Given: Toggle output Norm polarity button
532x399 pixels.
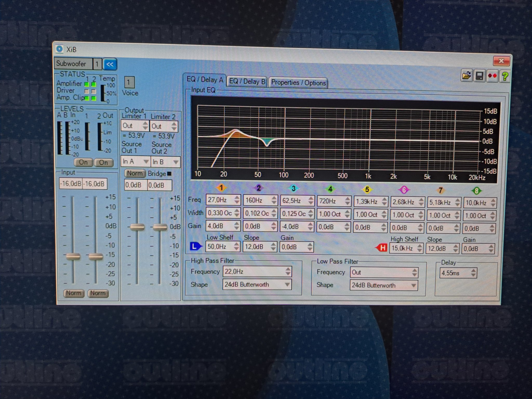Looking at the screenshot, I should (x=135, y=173).
